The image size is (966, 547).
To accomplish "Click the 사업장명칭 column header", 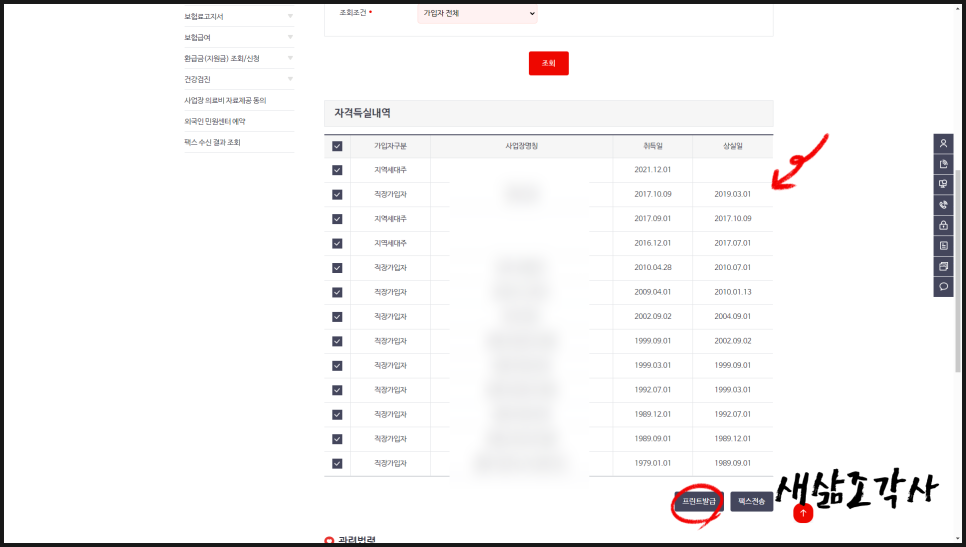I will pos(521,146).
